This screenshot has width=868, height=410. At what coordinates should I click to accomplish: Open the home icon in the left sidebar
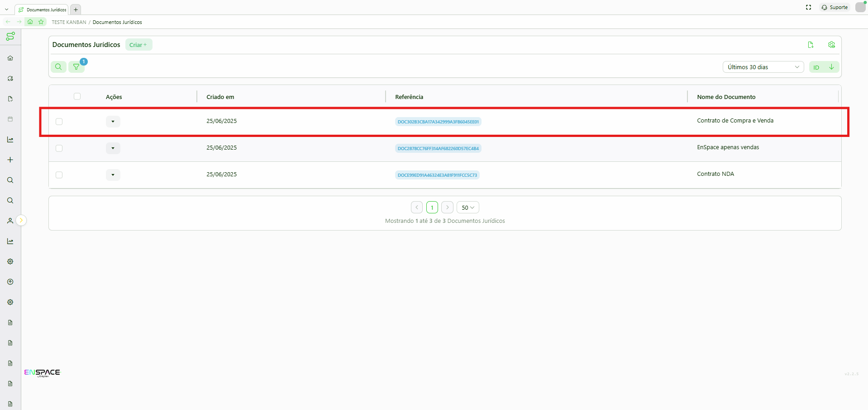point(10,58)
